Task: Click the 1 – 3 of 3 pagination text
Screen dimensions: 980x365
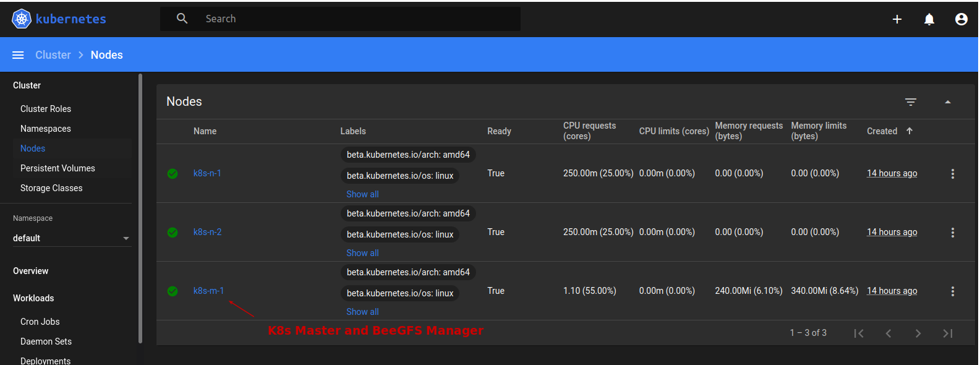Action: point(808,333)
